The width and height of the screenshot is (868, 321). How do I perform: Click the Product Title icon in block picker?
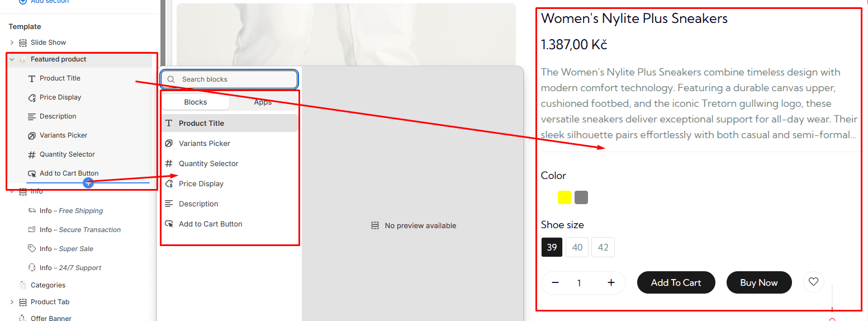[x=169, y=123]
